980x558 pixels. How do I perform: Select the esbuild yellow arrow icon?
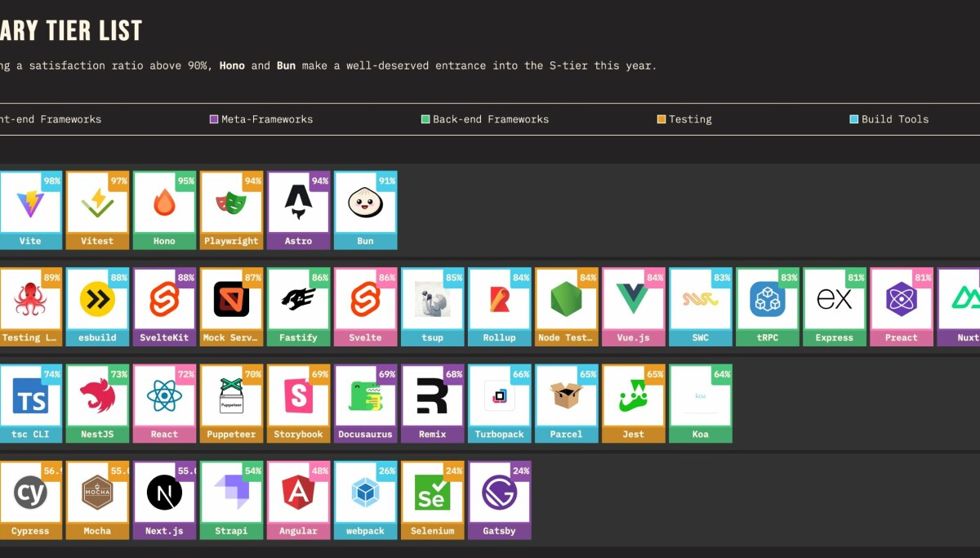[97, 300]
